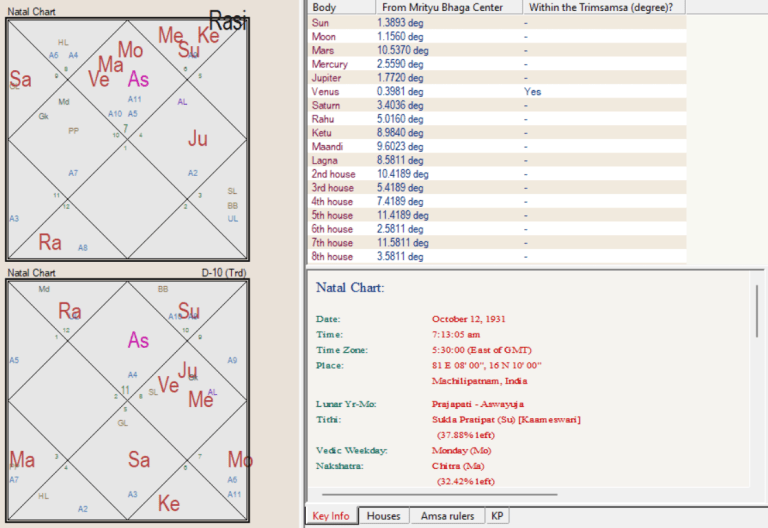This screenshot has height=528, width=768.
Task: Click the Rasi label on upper chart
Action: point(229,20)
